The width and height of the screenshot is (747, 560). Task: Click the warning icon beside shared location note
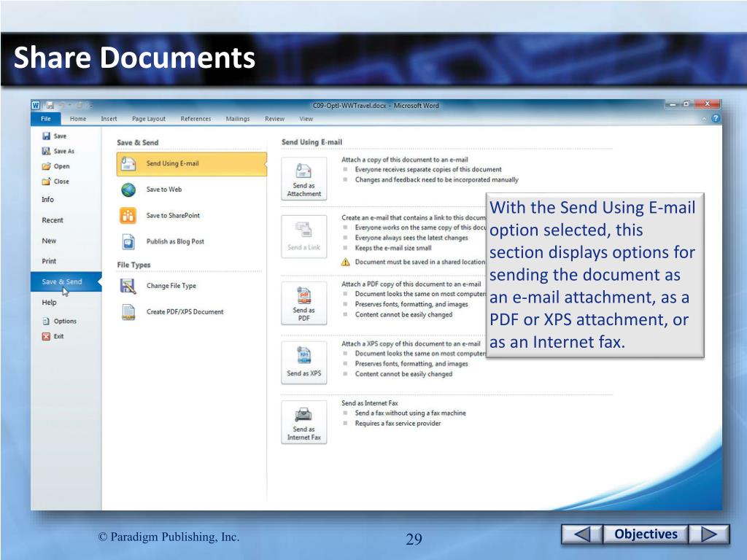click(345, 262)
